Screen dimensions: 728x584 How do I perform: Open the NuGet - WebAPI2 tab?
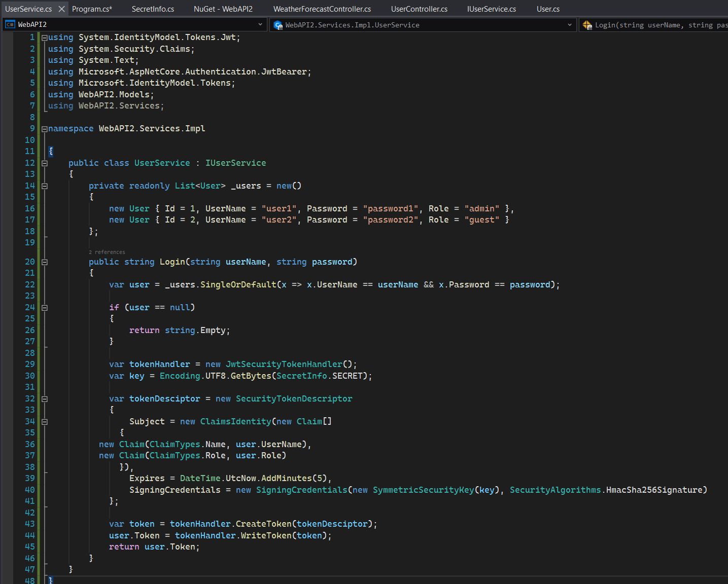(223, 9)
